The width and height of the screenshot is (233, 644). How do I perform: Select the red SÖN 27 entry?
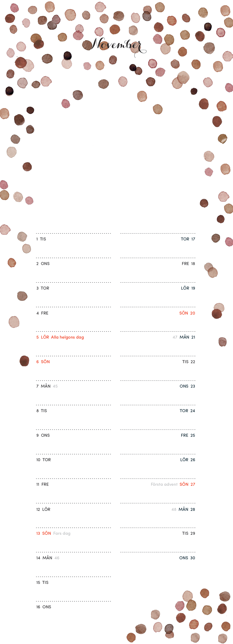pyautogui.click(x=187, y=484)
